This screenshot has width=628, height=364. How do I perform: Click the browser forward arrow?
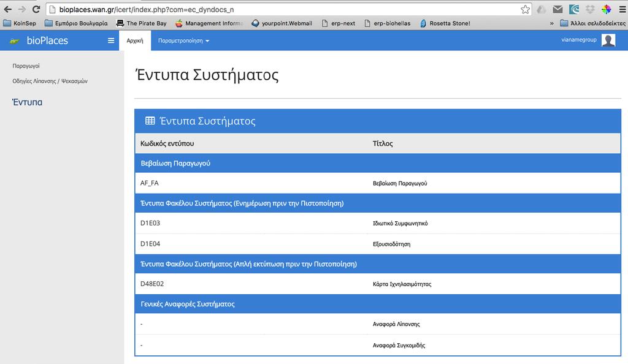tap(22, 9)
